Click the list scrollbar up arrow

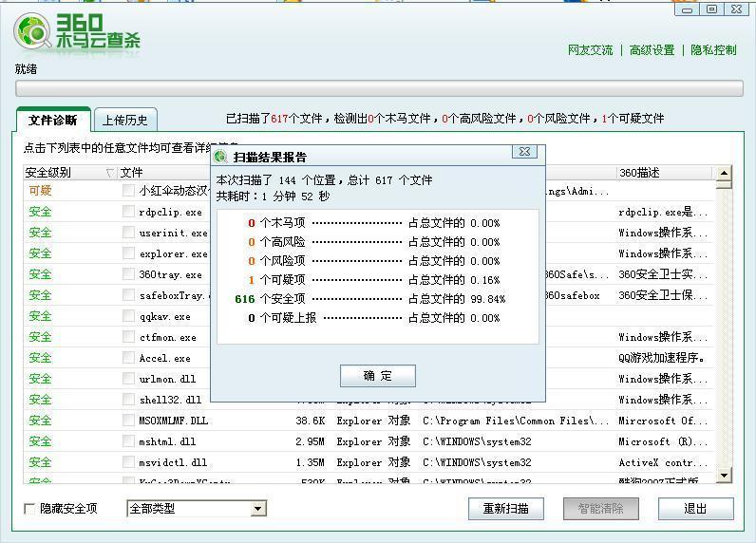[x=724, y=173]
